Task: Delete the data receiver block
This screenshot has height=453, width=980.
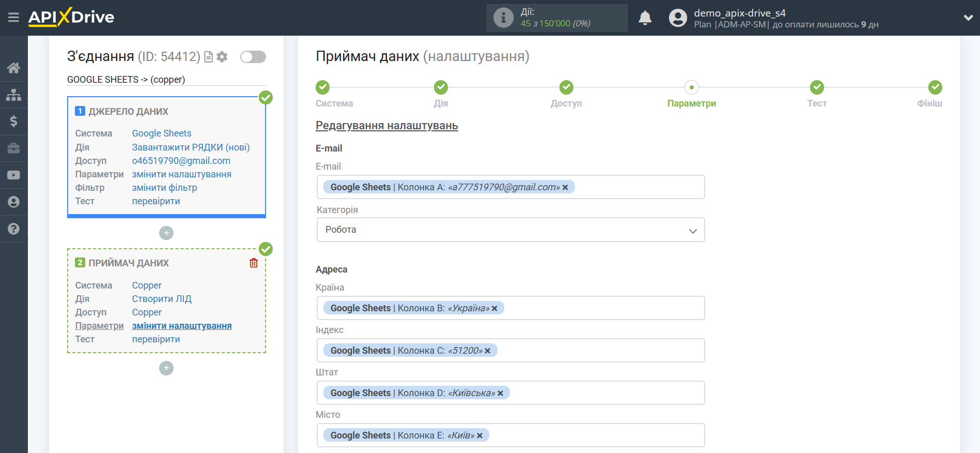Action: 254,263
